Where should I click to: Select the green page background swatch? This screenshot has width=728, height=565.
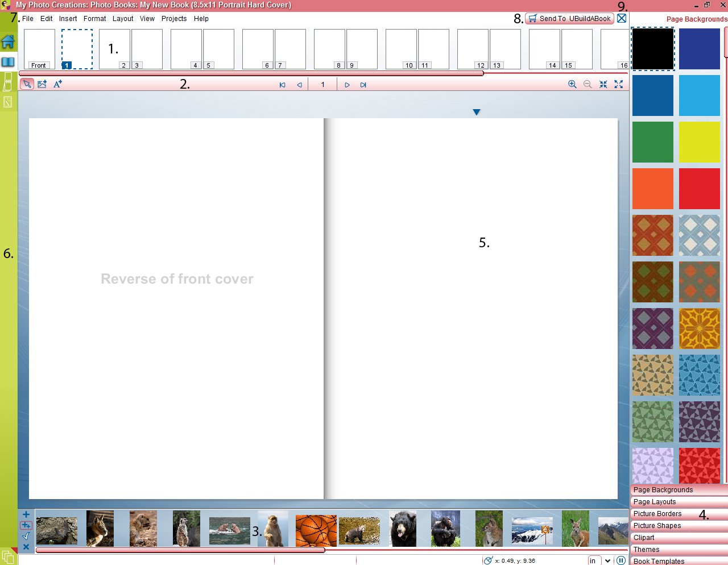click(x=653, y=142)
